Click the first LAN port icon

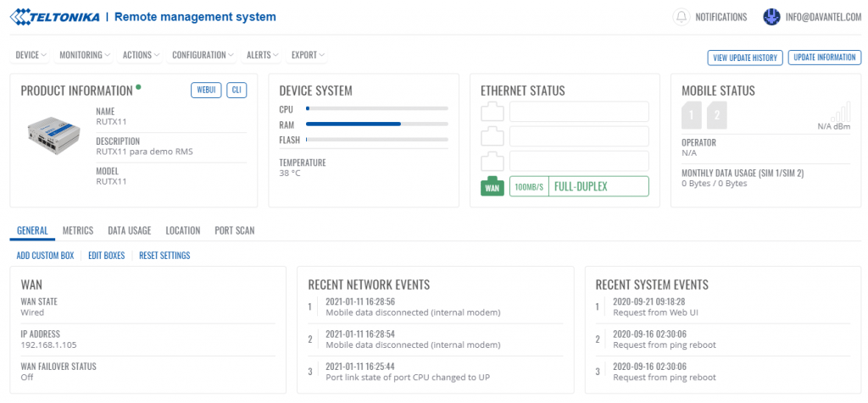coord(492,112)
